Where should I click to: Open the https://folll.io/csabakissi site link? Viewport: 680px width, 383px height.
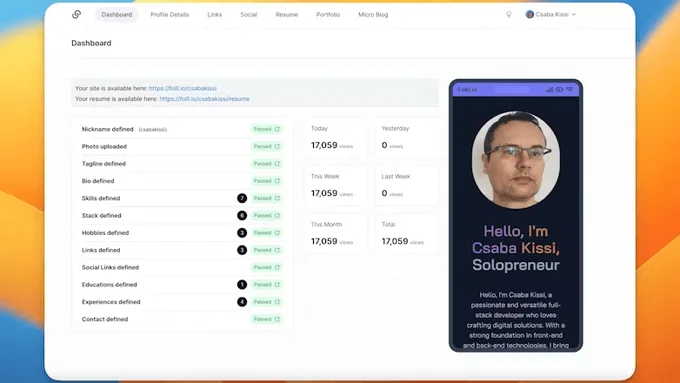[x=183, y=88]
